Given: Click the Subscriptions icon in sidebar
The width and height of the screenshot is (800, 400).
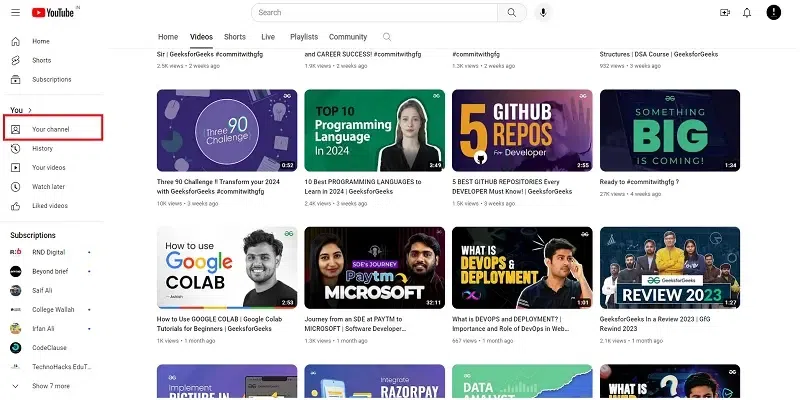Looking at the screenshot, I should pyautogui.click(x=16, y=80).
